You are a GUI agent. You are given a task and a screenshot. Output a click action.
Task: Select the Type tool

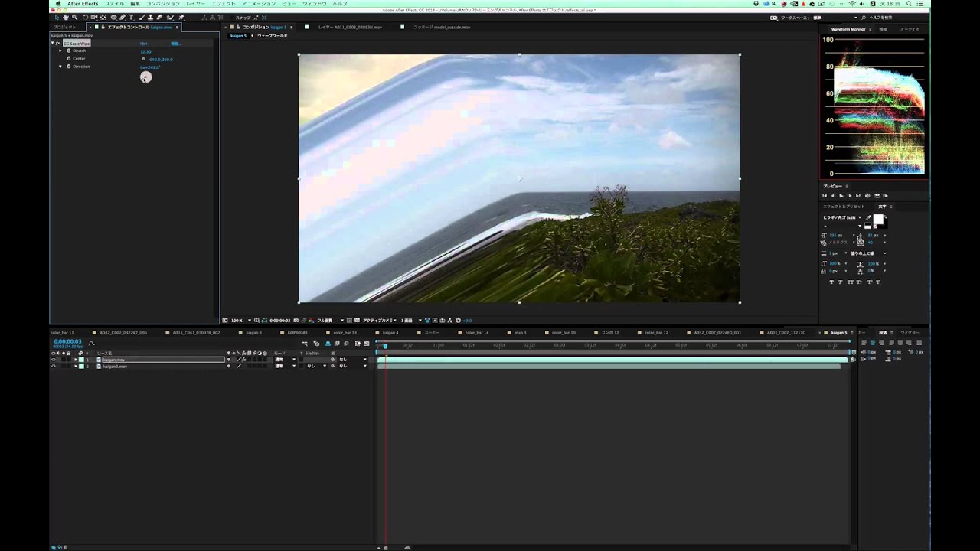pos(132,17)
